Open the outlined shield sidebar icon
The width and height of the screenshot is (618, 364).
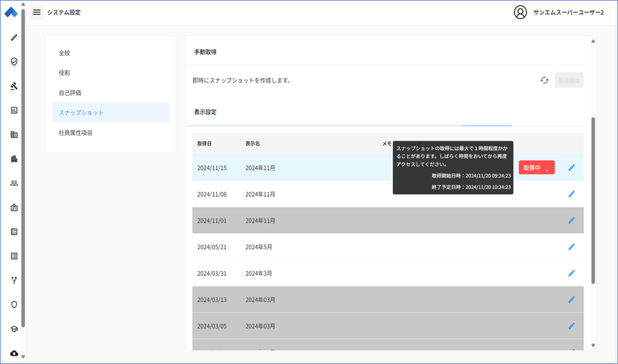pyautogui.click(x=14, y=305)
